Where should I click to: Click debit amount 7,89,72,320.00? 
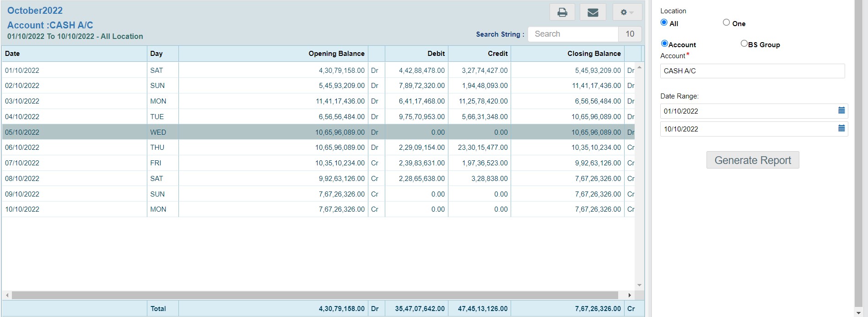pyautogui.click(x=422, y=86)
